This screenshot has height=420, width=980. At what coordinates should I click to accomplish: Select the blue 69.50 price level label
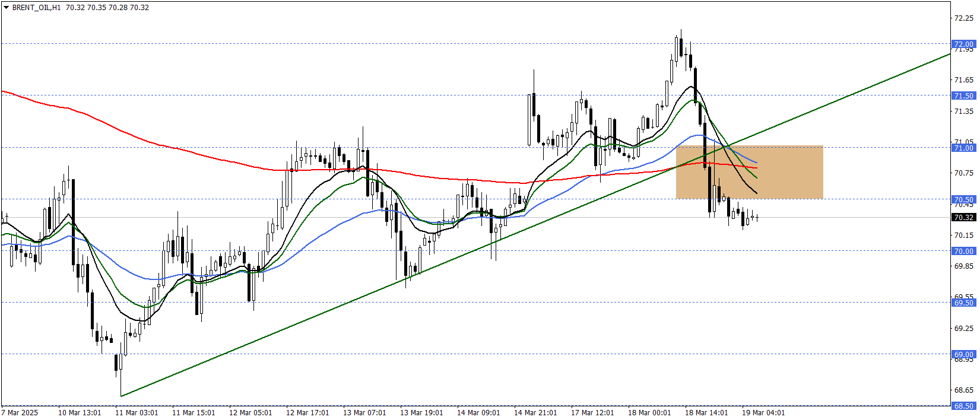pyautogui.click(x=963, y=303)
